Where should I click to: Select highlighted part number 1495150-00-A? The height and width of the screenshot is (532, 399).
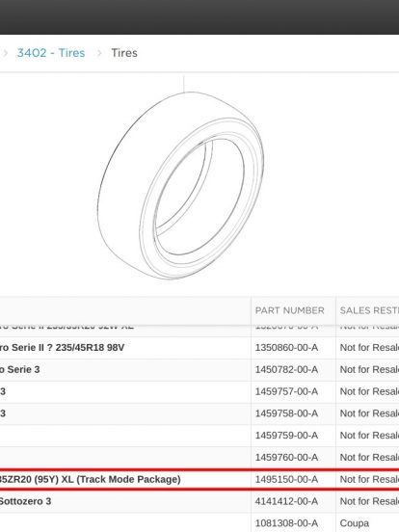pyautogui.click(x=286, y=479)
